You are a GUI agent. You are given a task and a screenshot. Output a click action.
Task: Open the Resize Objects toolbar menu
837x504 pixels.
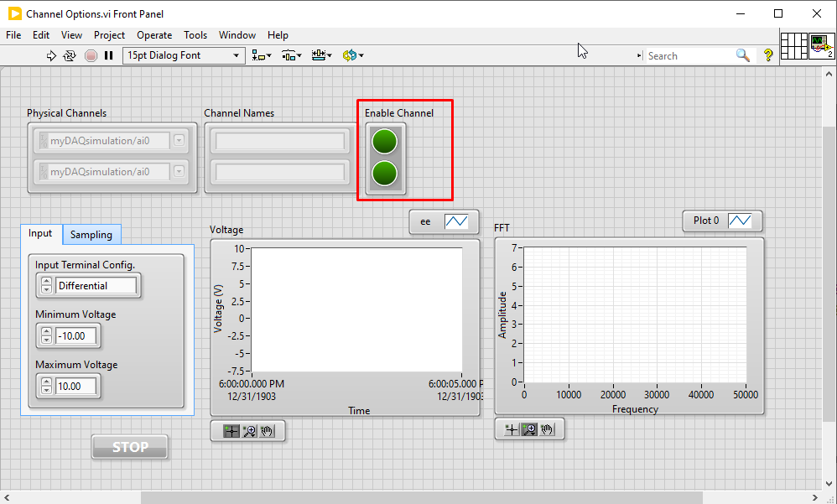(x=321, y=55)
